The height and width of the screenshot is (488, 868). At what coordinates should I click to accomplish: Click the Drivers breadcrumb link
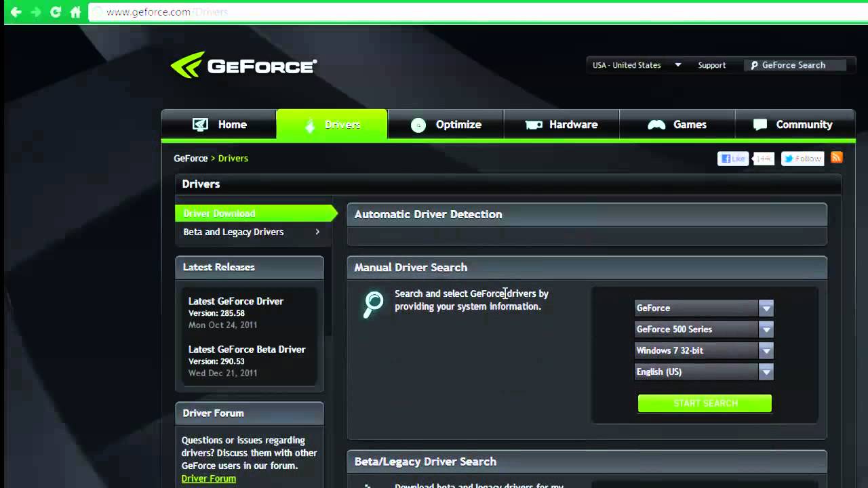[233, 158]
